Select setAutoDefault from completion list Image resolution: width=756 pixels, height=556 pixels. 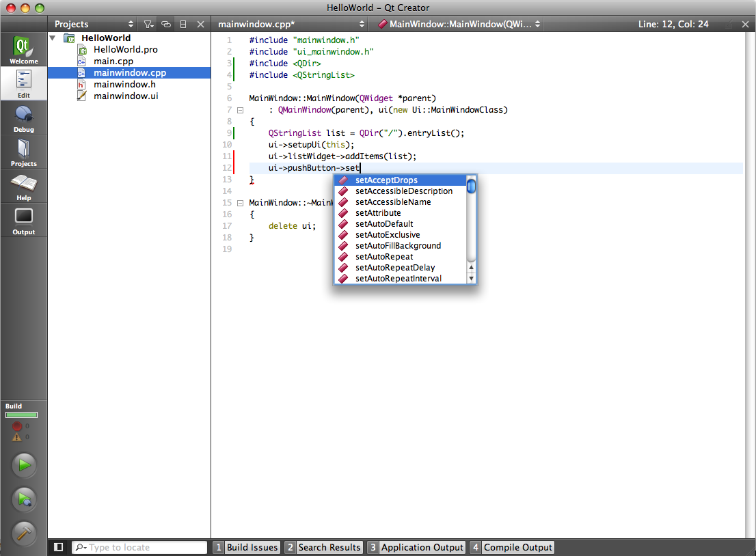point(384,224)
